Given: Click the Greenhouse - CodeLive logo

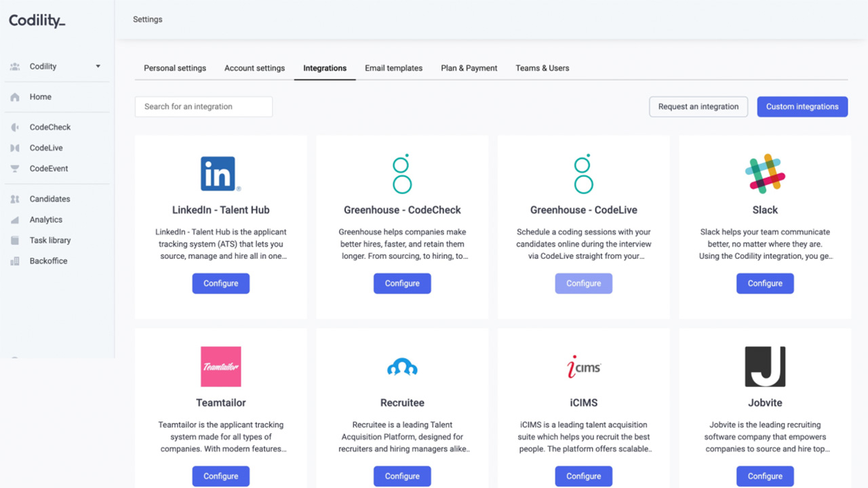Looking at the screenshot, I should point(583,174).
